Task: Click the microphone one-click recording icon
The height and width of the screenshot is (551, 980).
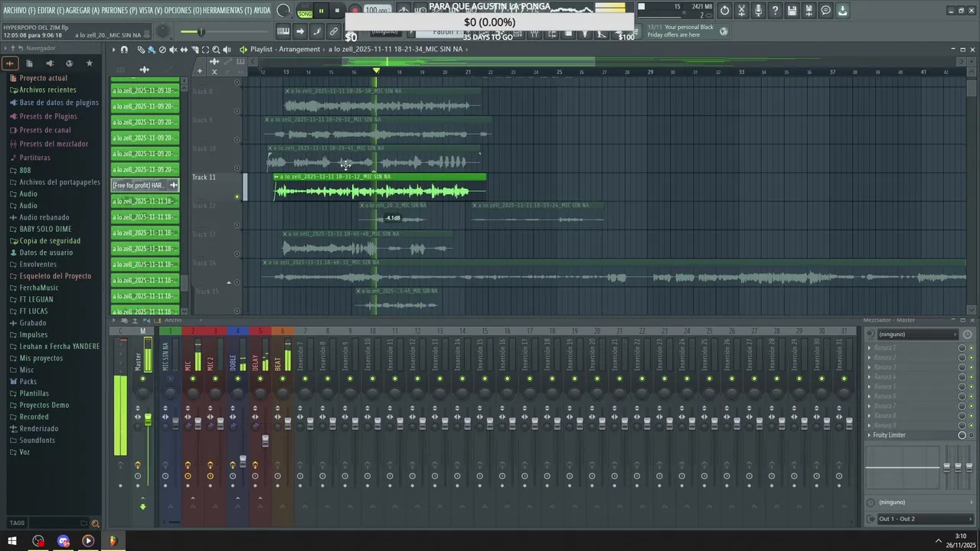Action: [759, 11]
